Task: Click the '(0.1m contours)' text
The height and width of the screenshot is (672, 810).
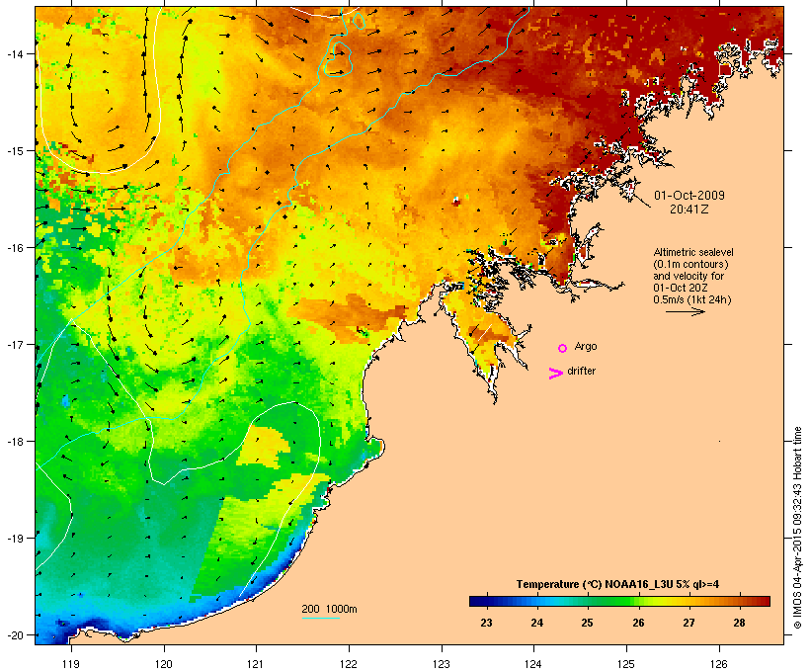Action: [690, 264]
